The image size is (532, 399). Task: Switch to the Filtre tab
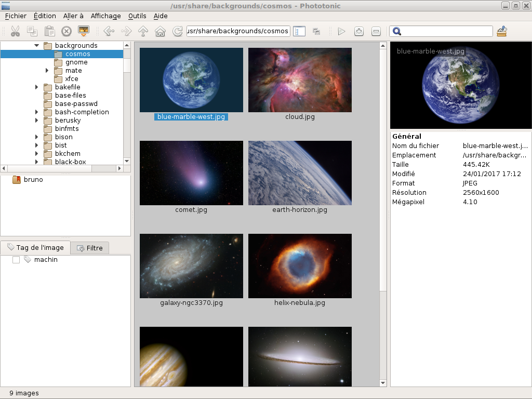[x=90, y=248]
